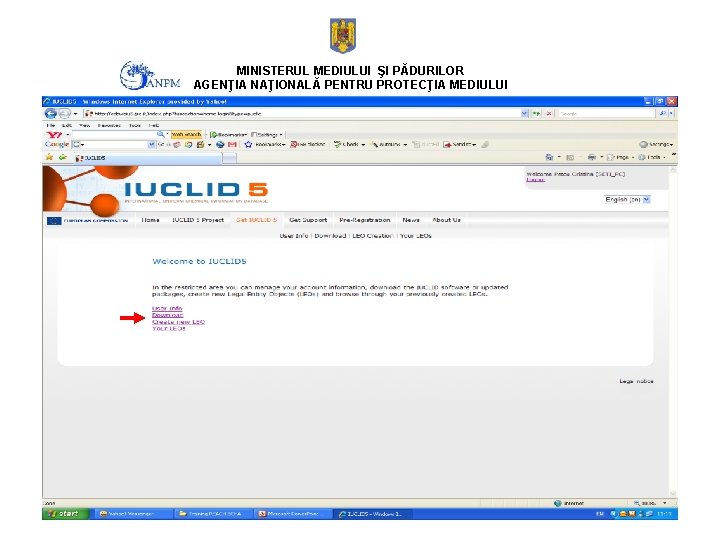Viewport: 720px width, 540px height.
Task: Open the Google toolbar Send to dropdown
Action: tap(459, 144)
